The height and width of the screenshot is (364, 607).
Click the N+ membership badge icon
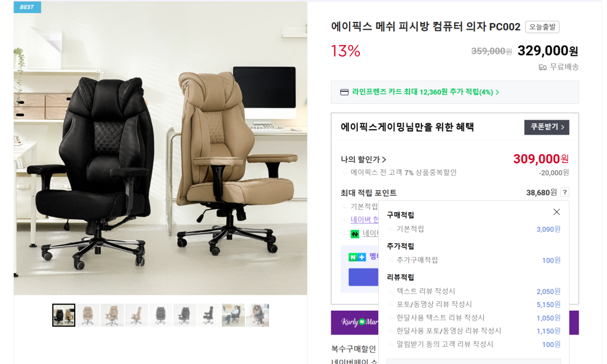(x=357, y=257)
